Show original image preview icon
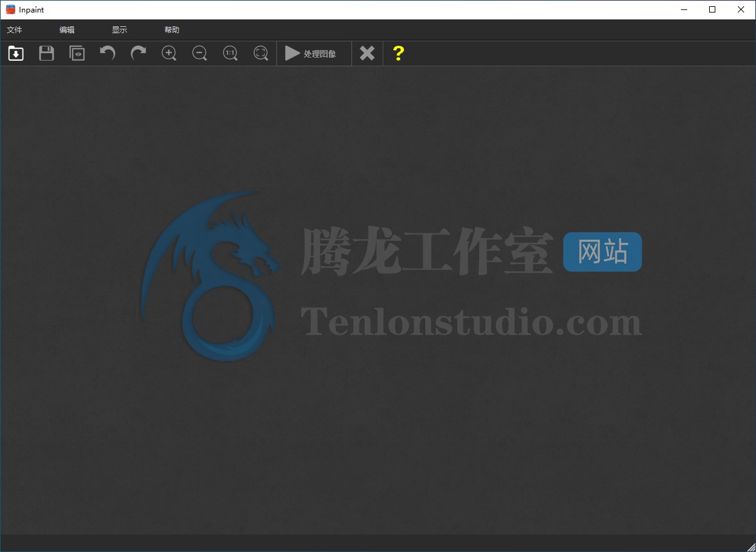The height and width of the screenshot is (552, 756). [x=77, y=53]
